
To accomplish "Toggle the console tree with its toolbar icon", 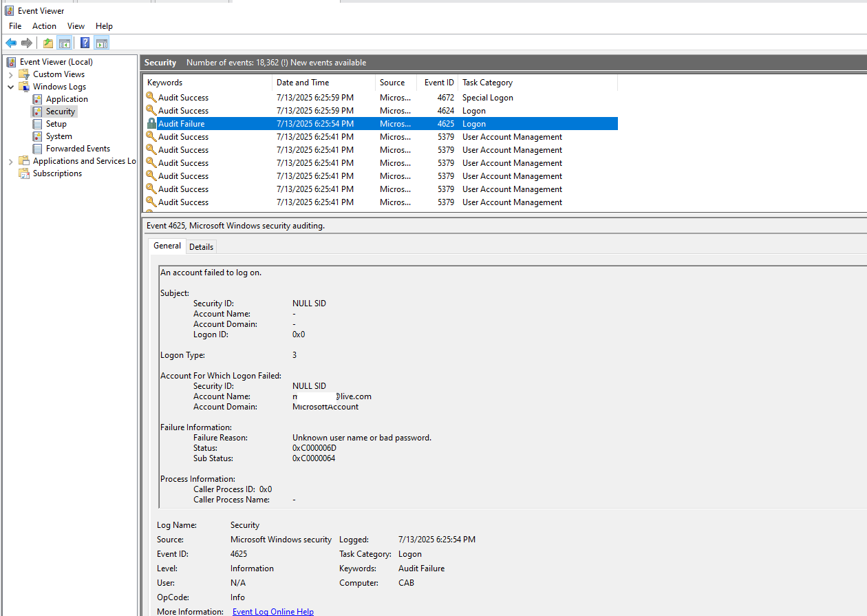I will point(64,43).
